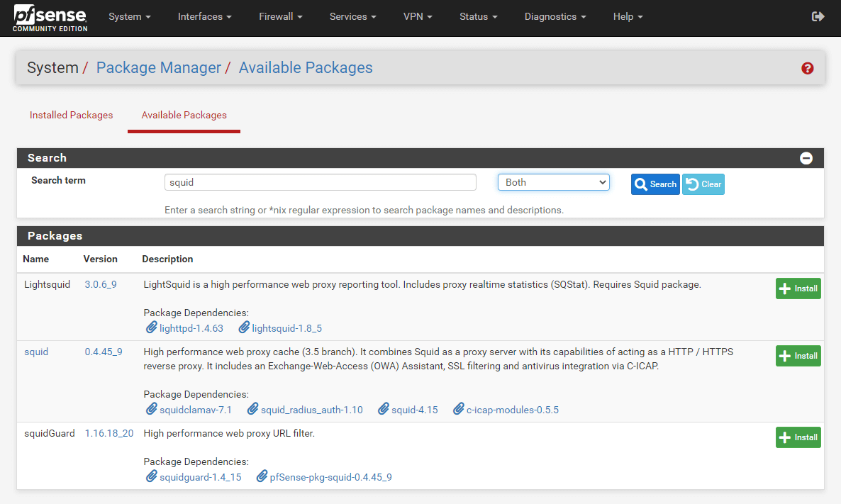Click the paperclip icon beside c-icap-modules-0.5.5
Viewport: 841px width, 504px height.
tap(459, 408)
